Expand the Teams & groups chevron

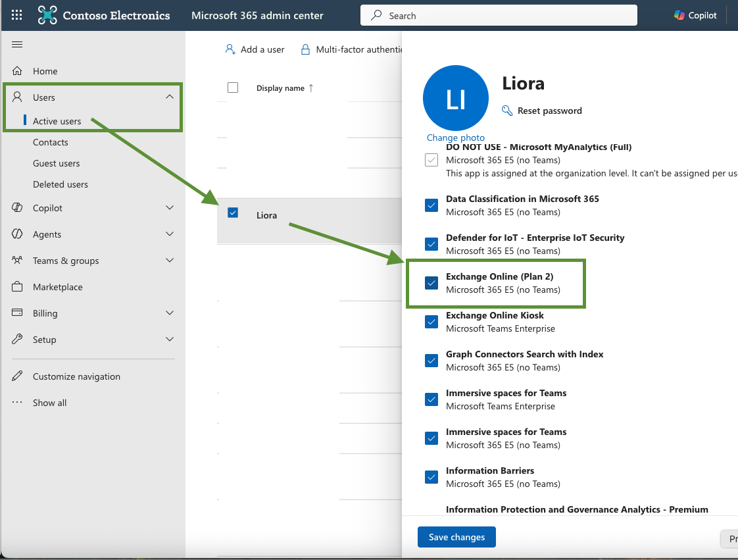[170, 261]
